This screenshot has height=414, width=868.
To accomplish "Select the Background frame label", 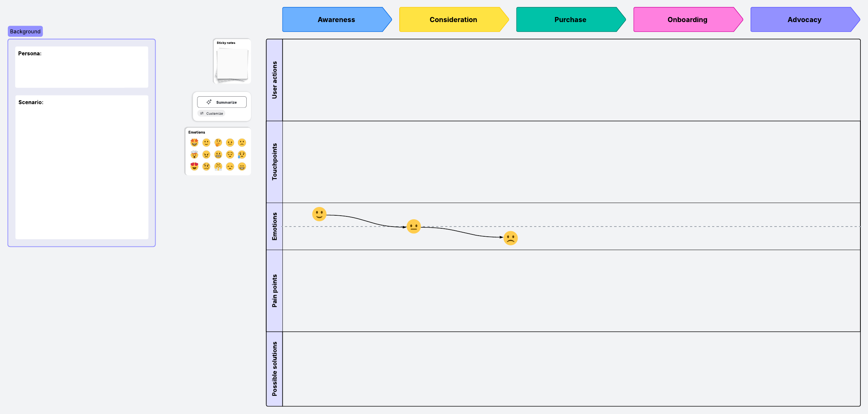I will coord(25,31).
